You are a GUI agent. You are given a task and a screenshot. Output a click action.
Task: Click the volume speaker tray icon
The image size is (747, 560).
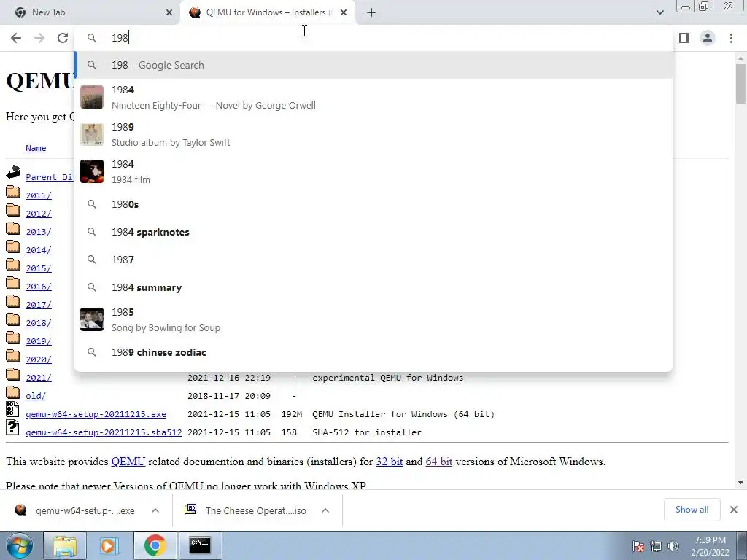pyautogui.click(x=673, y=546)
